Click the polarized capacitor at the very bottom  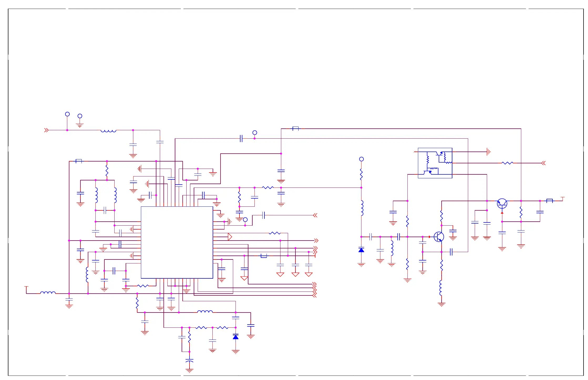189,361
